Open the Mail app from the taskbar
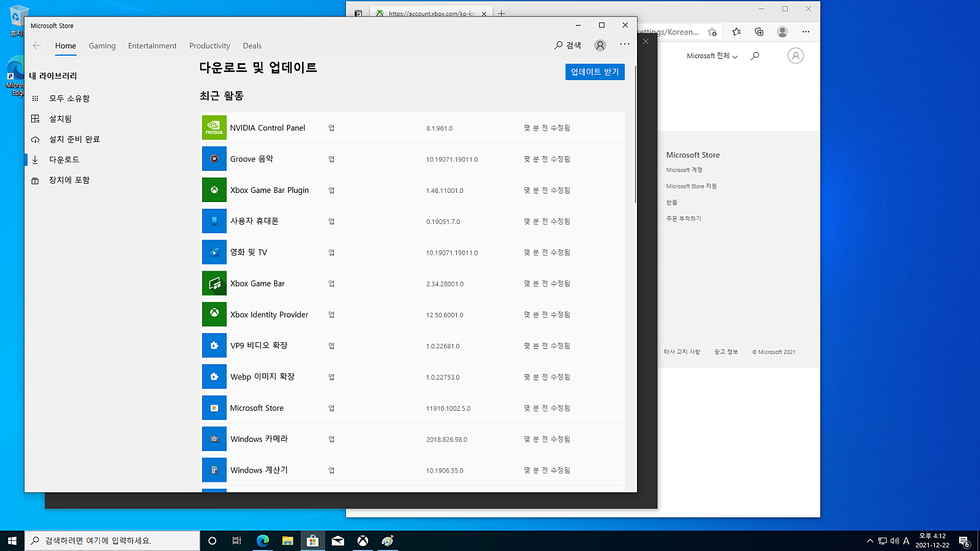Image resolution: width=980 pixels, height=551 pixels. click(x=337, y=541)
